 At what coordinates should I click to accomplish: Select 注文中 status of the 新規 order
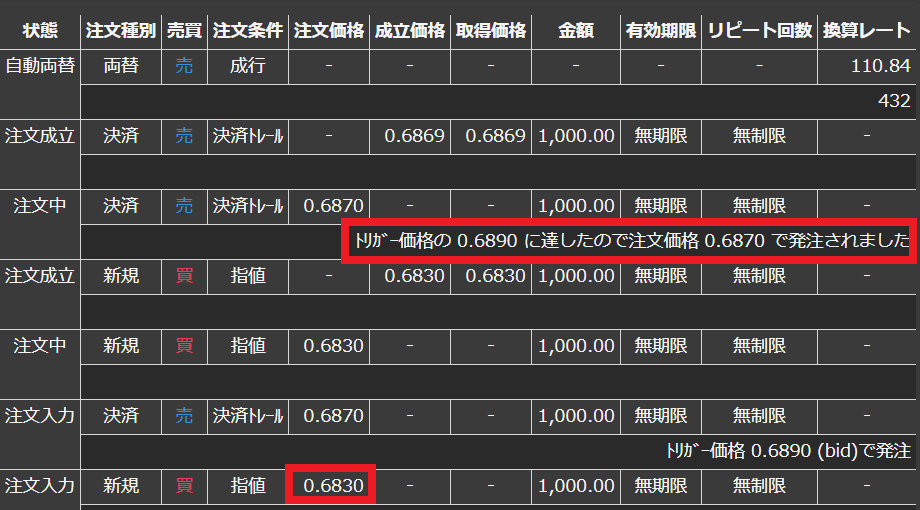tap(40, 345)
